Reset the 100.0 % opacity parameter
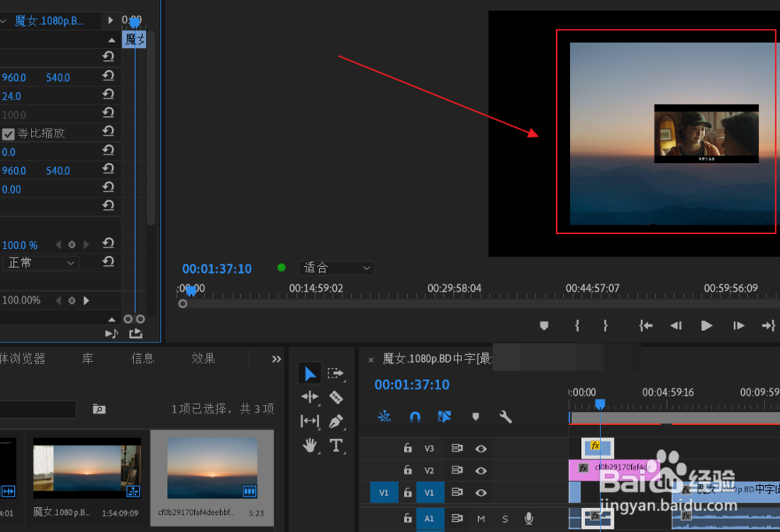This screenshot has height=532, width=780. 108,243
